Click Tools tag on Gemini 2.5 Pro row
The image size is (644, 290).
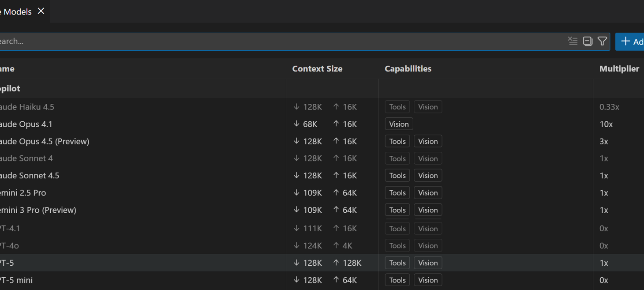point(397,193)
